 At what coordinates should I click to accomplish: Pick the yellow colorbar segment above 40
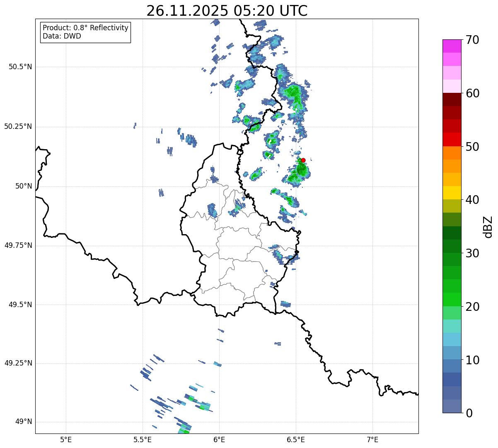point(452,193)
